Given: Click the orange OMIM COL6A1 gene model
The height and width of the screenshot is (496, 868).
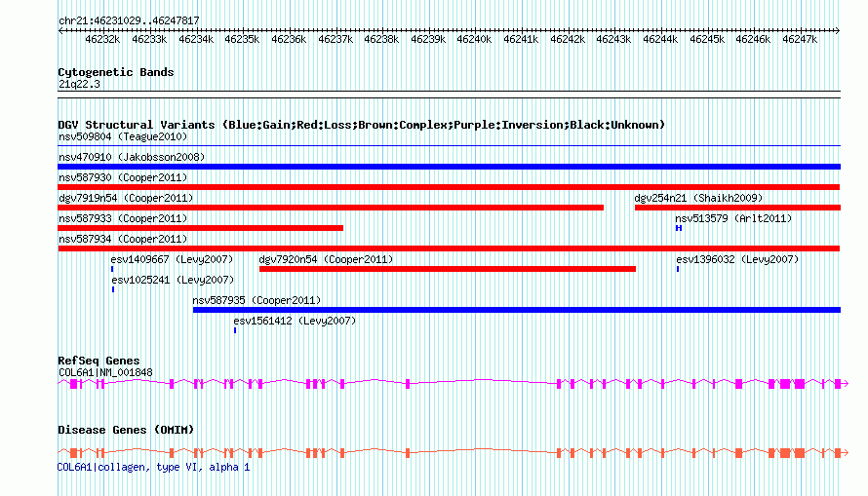Looking at the screenshot, I should click(x=453, y=453).
